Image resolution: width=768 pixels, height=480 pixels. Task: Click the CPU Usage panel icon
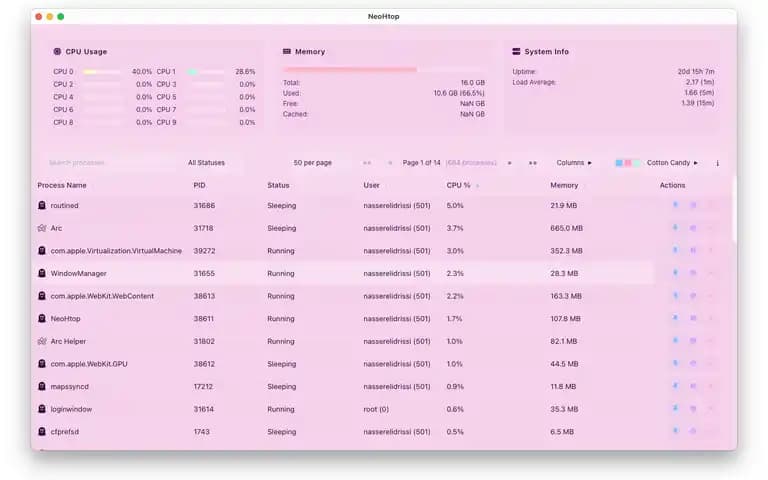pyautogui.click(x=57, y=51)
